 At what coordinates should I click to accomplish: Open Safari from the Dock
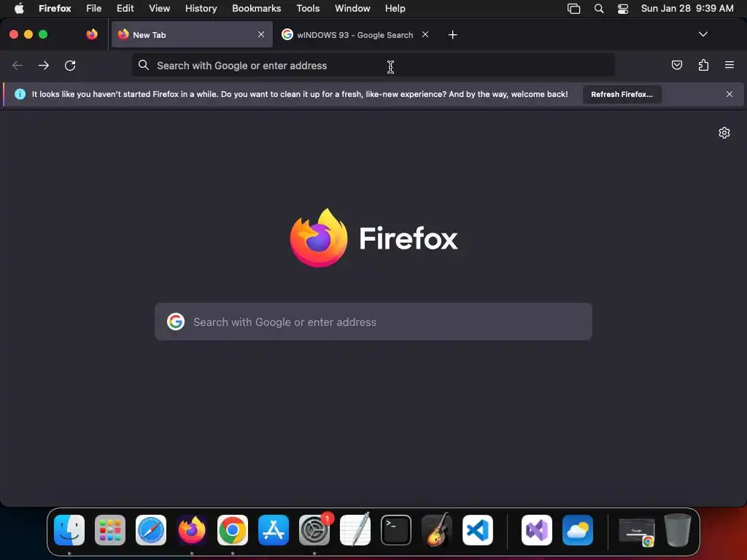pos(151,530)
